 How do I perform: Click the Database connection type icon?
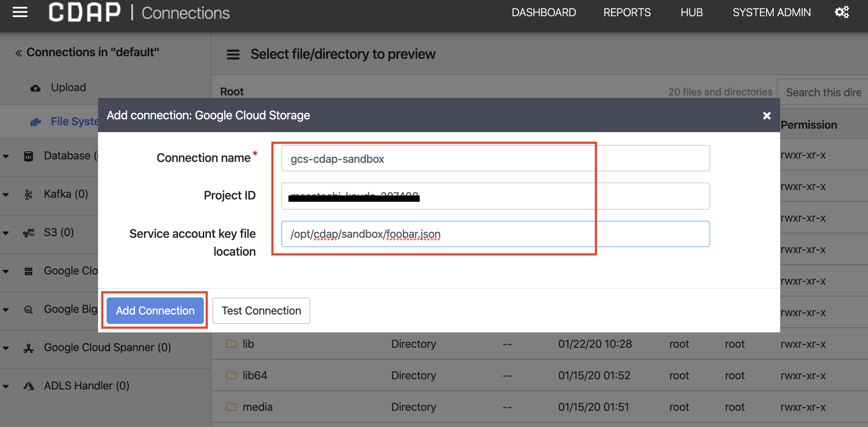(x=28, y=156)
